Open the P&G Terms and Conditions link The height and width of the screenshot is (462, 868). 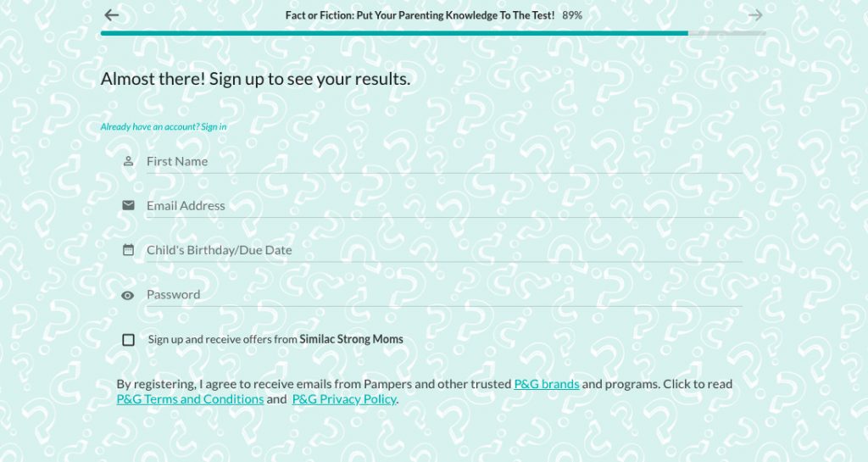point(190,399)
